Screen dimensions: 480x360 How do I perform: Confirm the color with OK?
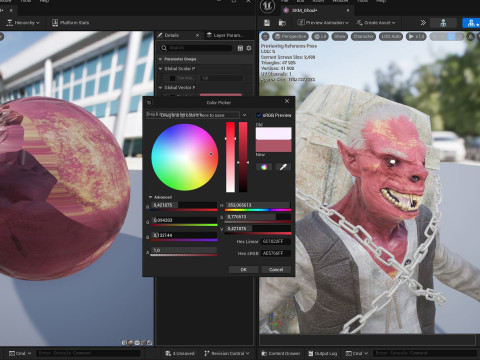[x=243, y=269]
